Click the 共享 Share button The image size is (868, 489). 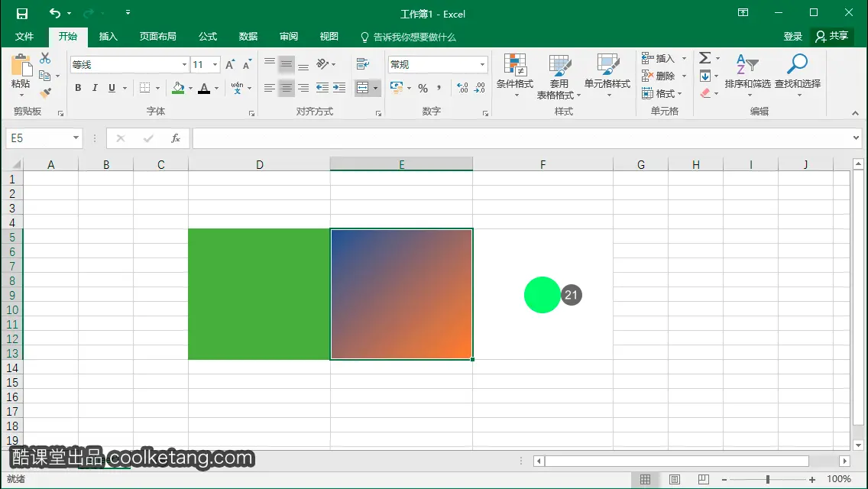pyautogui.click(x=832, y=37)
